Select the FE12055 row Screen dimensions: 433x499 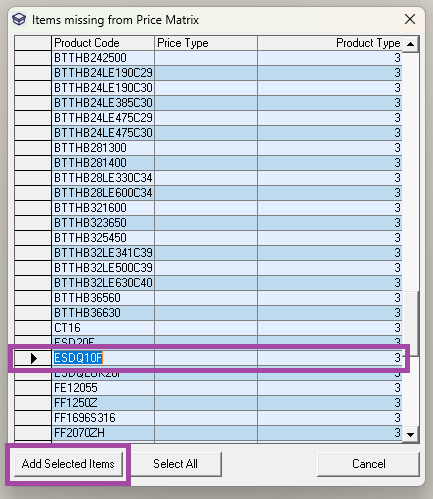pyautogui.click(x=208, y=388)
